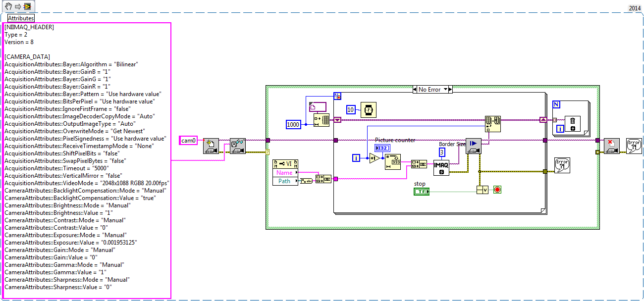Screen dimensions: 644x301
Task: Select the Wait (ms) timer node
Action: (368, 109)
